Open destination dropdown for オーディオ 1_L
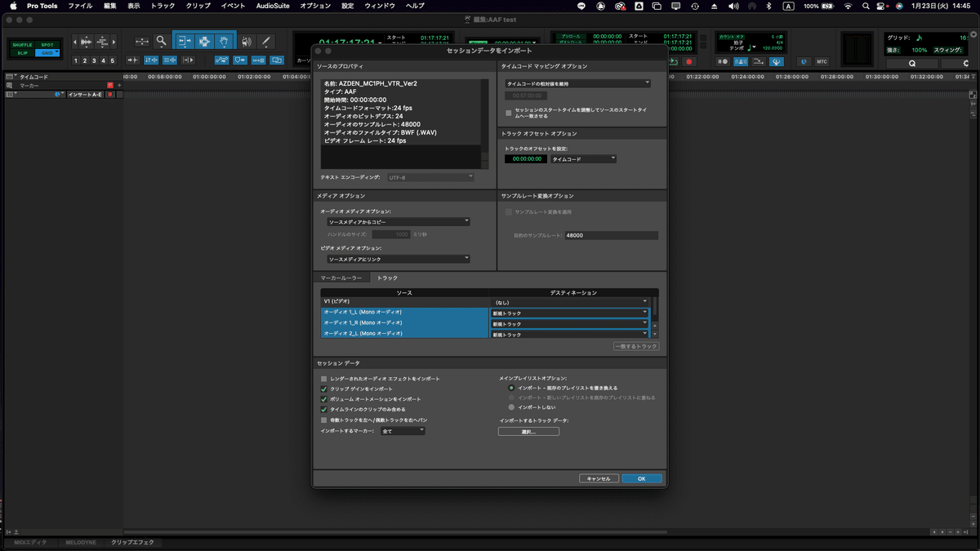 click(x=569, y=313)
